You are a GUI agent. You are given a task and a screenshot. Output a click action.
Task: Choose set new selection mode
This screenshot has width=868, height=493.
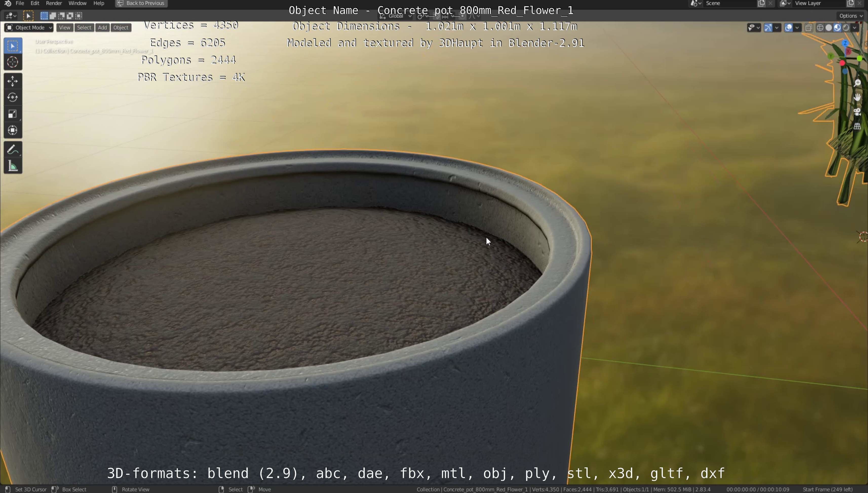pos(44,16)
